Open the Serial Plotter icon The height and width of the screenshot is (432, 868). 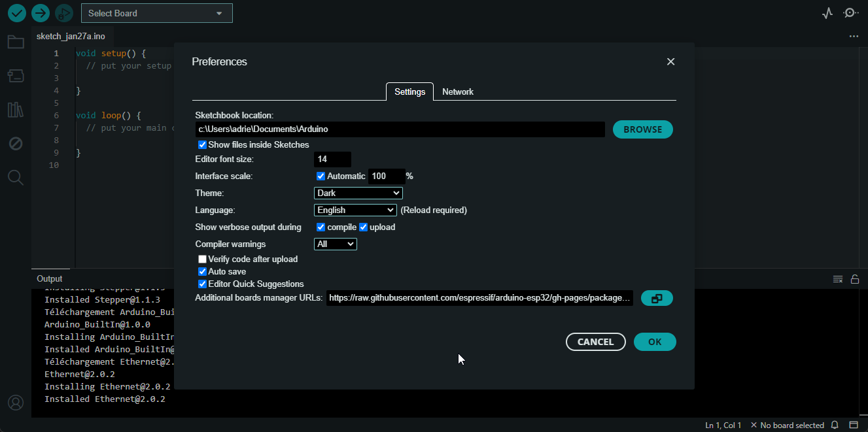827,13
